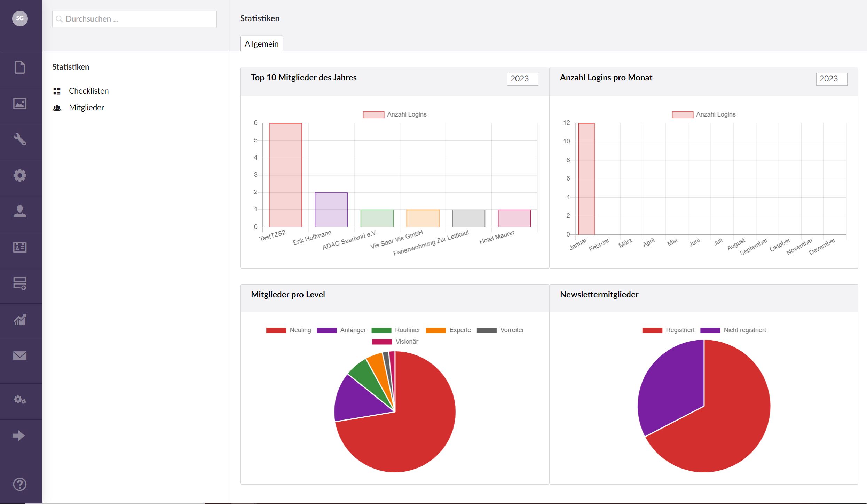
Task: Select the Allgemein tab
Action: coord(261,44)
